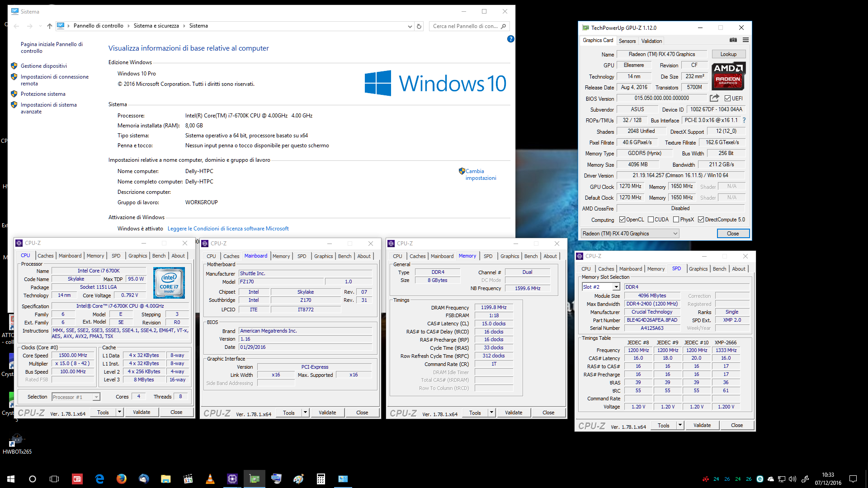Open Protezione sistema link
Screen dimensions: 868x488
click(x=43, y=94)
